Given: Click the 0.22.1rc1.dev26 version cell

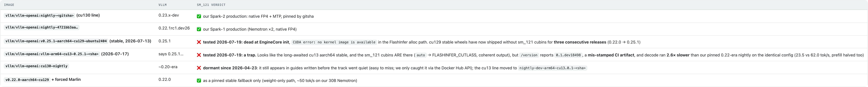Looking at the screenshot, I should [174, 28].
